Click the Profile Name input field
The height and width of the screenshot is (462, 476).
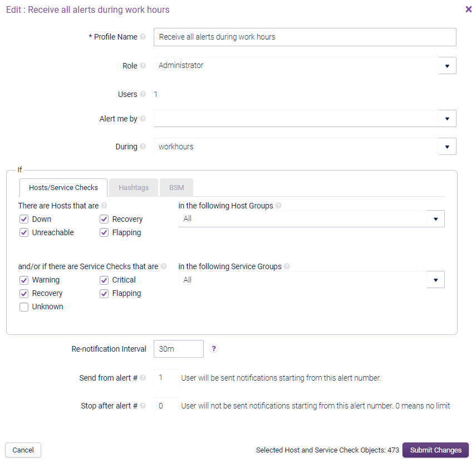point(305,37)
